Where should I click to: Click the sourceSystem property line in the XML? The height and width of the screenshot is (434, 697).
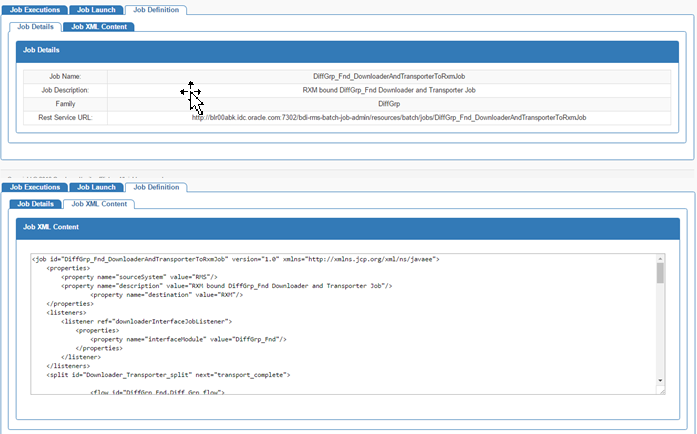pyautogui.click(x=139, y=277)
